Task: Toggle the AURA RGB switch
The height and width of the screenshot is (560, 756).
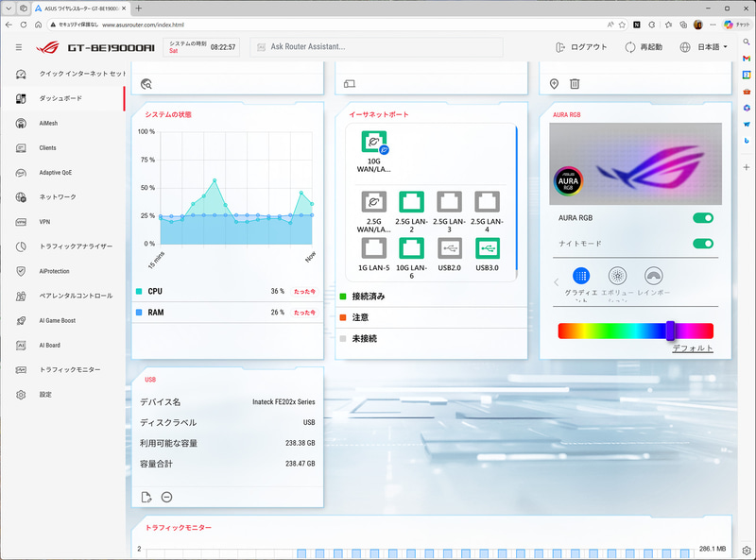Action: pos(703,218)
